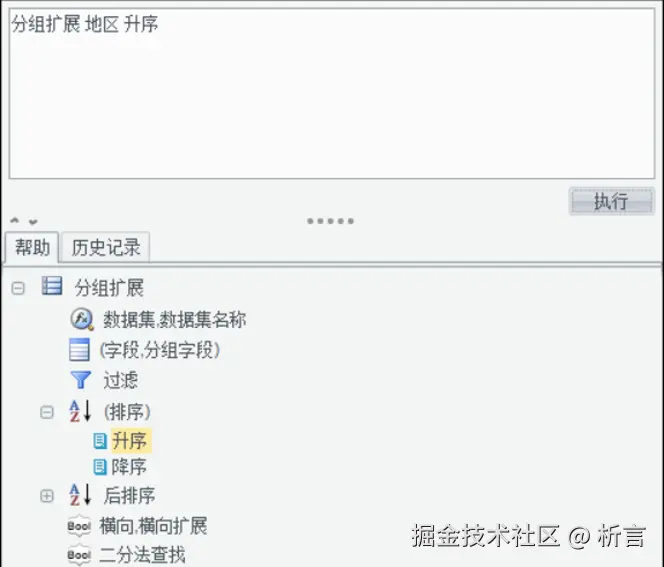The height and width of the screenshot is (567, 664).
Task: Select the highlighted 升序 item
Action: click(x=130, y=441)
